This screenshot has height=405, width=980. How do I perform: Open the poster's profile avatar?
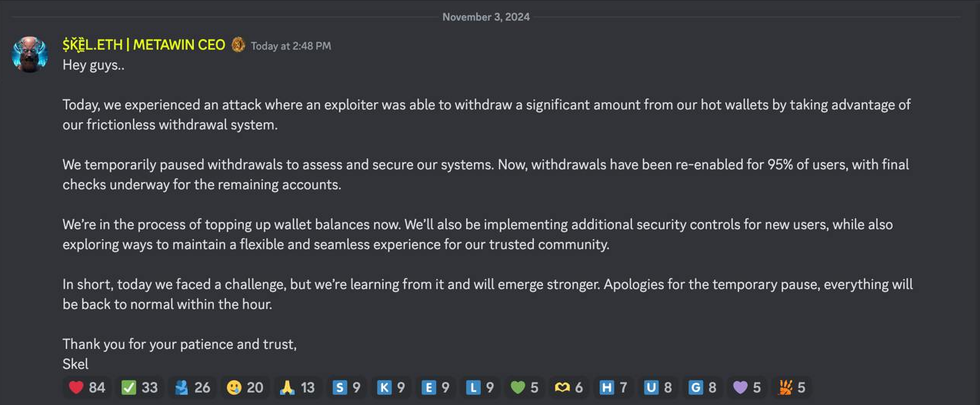[30, 55]
